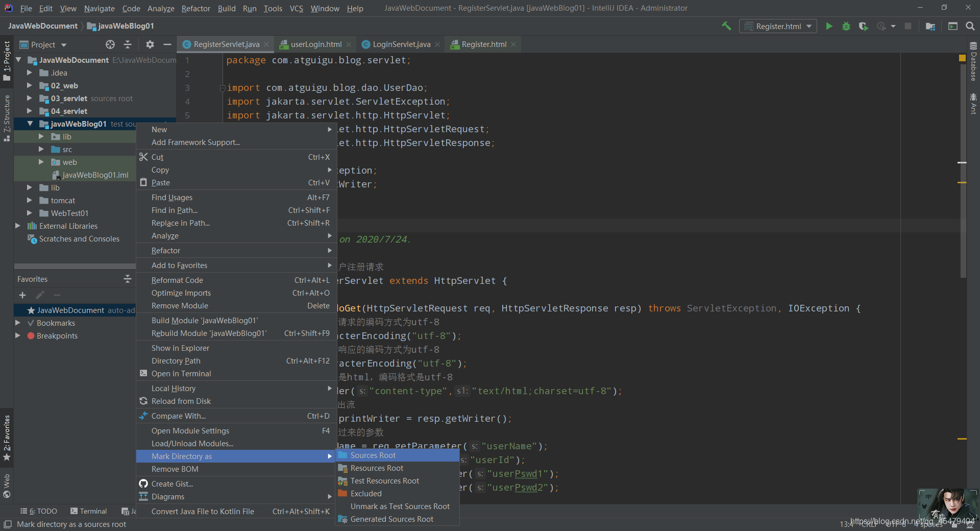Select Reformat Code in context menu
This screenshot has height=531, width=980.
[236, 280]
